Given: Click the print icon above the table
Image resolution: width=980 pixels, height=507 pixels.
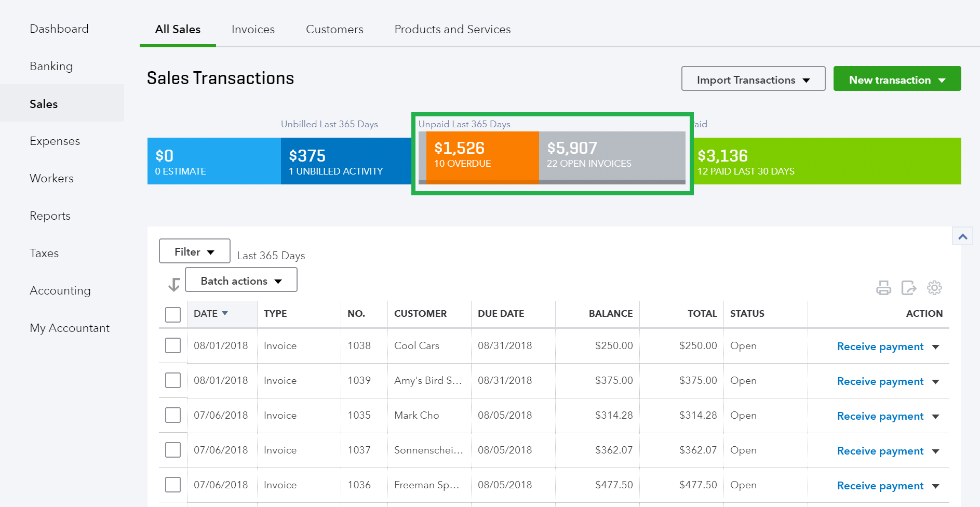Looking at the screenshot, I should pos(883,288).
